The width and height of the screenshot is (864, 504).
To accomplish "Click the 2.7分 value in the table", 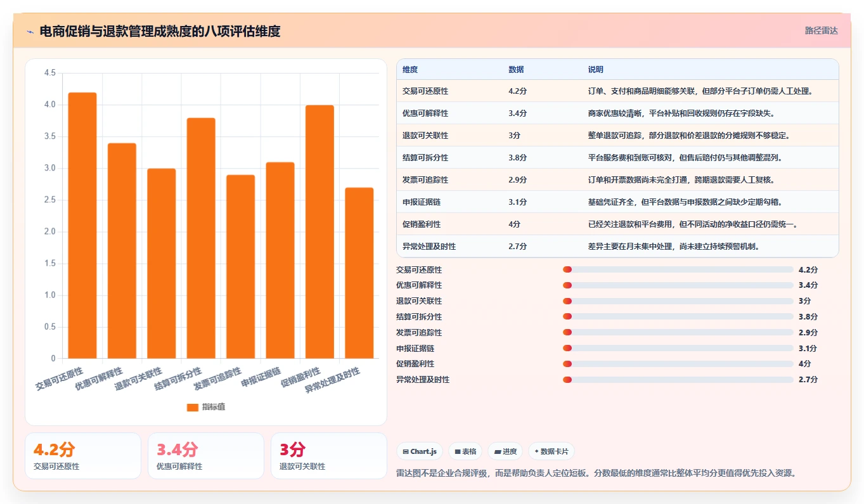I will [517, 247].
